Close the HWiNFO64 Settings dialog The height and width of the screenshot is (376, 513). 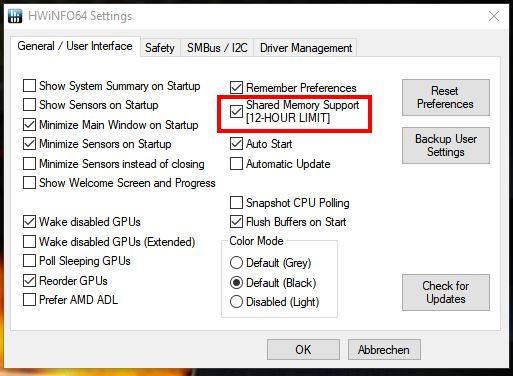tap(494, 16)
